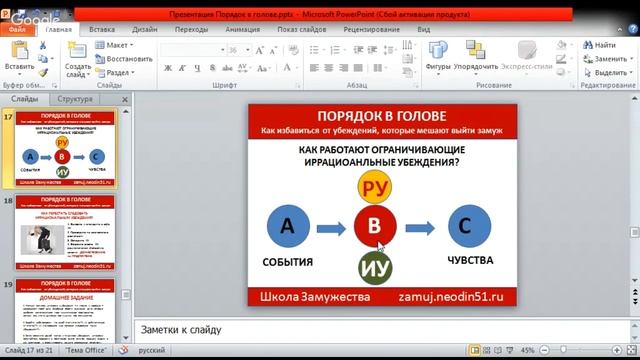The width and height of the screenshot is (640, 360).
Task: Toggle text shadow S formatting
Action: (x=212, y=68)
